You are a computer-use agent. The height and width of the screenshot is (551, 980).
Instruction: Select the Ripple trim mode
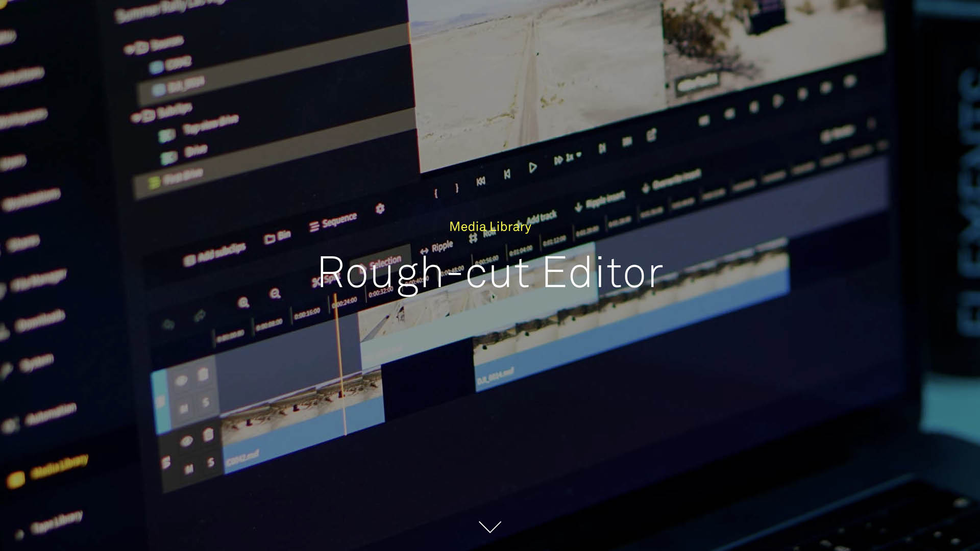click(436, 248)
